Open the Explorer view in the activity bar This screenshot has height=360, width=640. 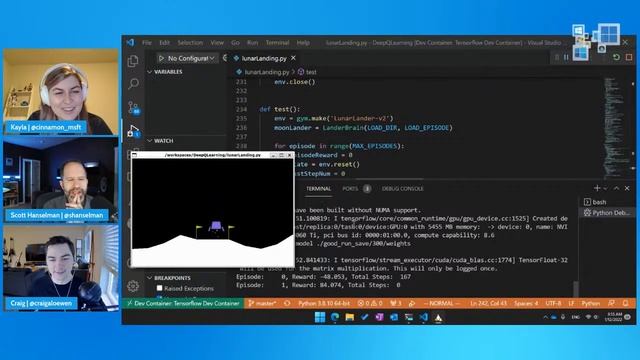coord(133,61)
